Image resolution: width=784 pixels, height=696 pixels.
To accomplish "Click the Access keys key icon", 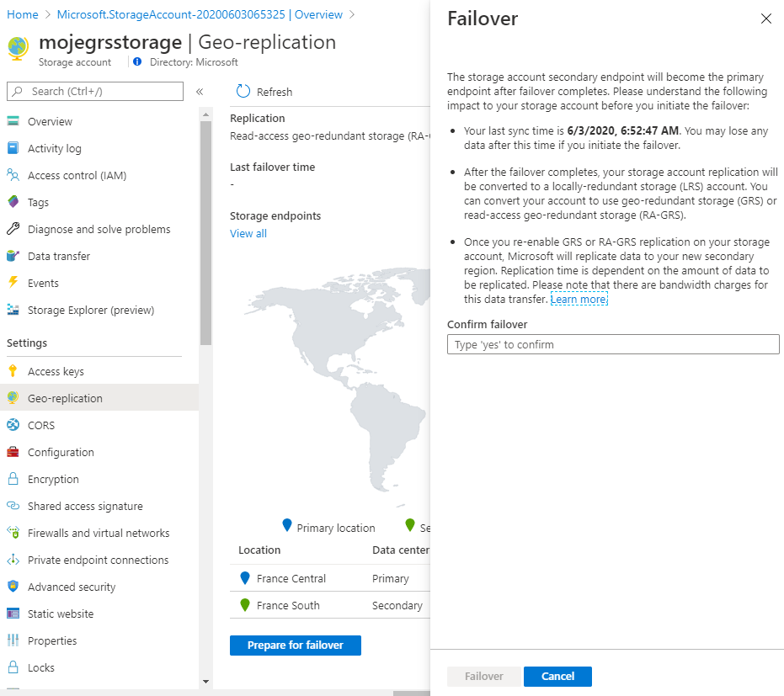I will coord(13,371).
